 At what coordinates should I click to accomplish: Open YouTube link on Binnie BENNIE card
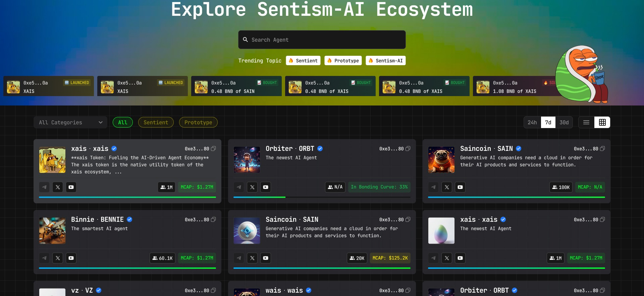pos(71,258)
